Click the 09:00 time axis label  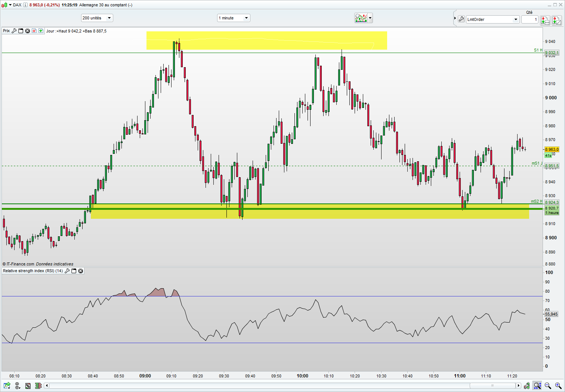[x=145, y=376]
